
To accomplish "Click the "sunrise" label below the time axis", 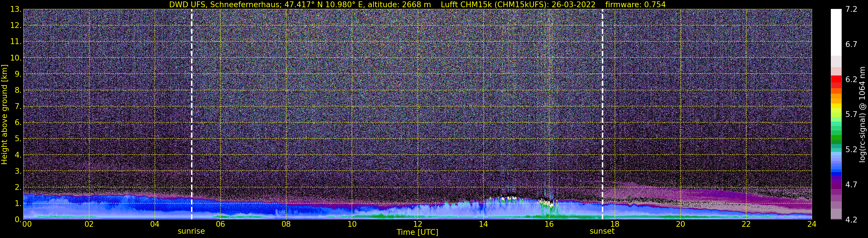I will click(191, 231).
